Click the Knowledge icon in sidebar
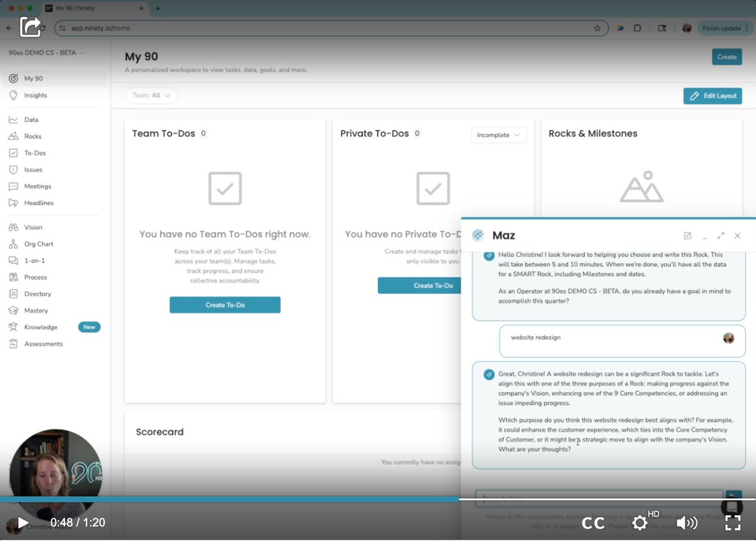The width and height of the screenshot is (756, 541). [13, 327]
